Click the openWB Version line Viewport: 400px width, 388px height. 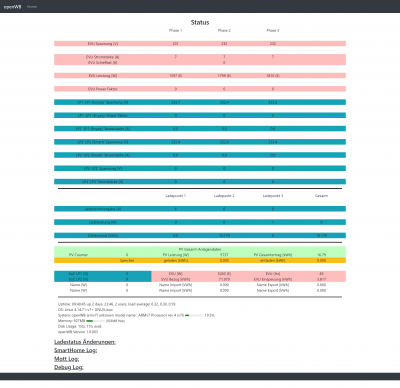[78, 332]
